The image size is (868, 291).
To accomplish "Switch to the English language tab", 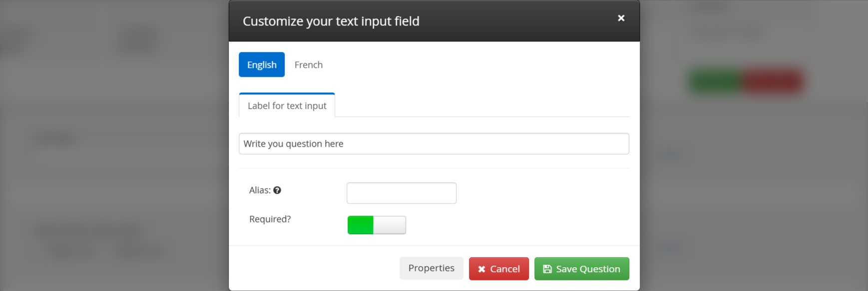I will tap(262, 65).
